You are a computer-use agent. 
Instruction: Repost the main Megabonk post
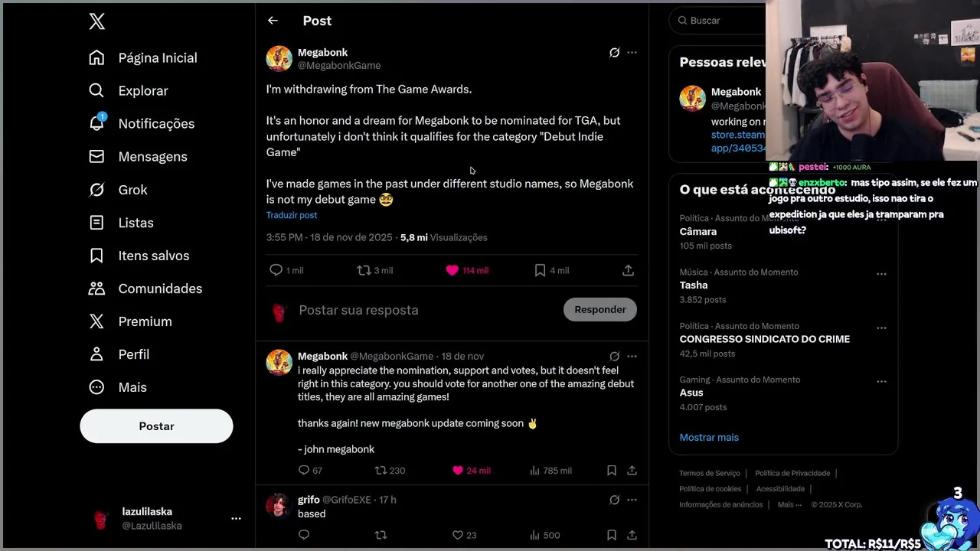[364, 270]
